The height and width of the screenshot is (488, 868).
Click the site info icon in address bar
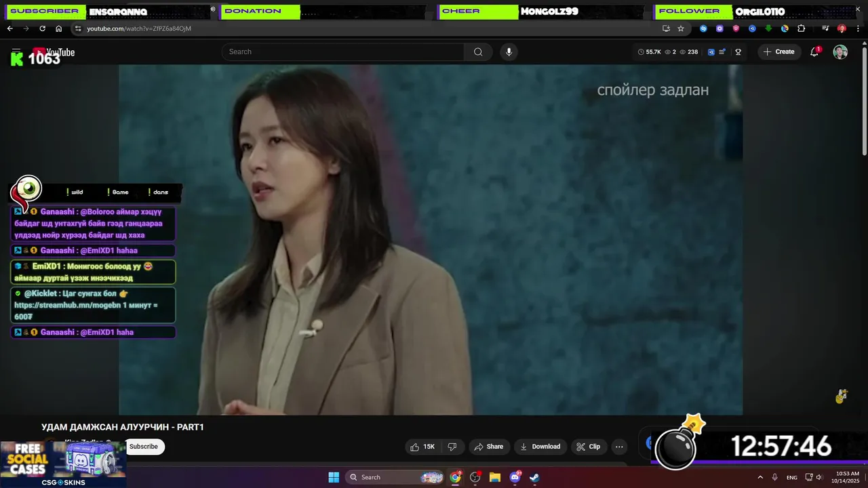[x=78, y=28]
